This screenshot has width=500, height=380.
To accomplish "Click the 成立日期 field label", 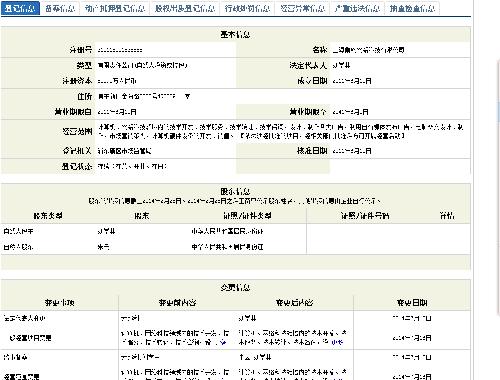I will point(312,81).
